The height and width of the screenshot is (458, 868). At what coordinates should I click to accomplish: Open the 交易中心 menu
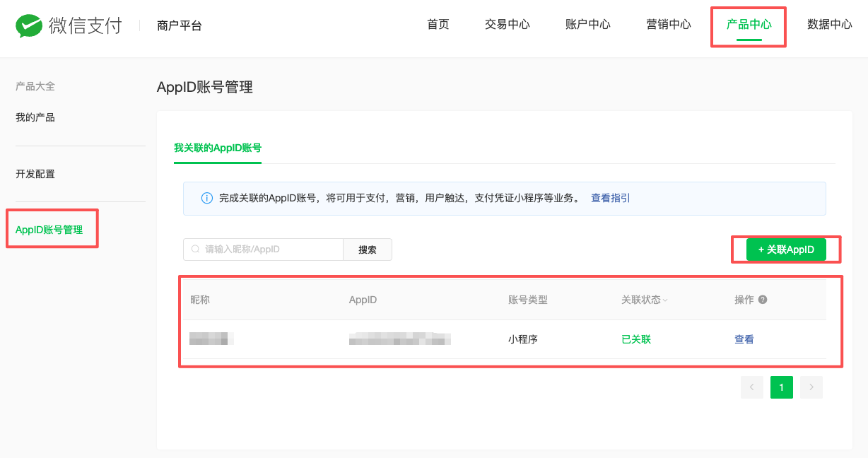tap(508, 25)
